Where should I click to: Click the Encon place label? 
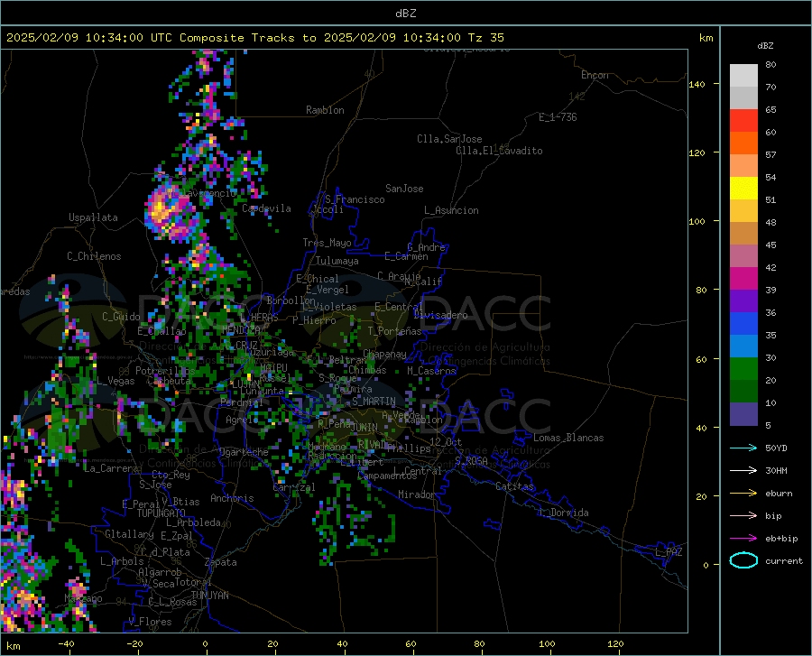click(x=595, y=75)
